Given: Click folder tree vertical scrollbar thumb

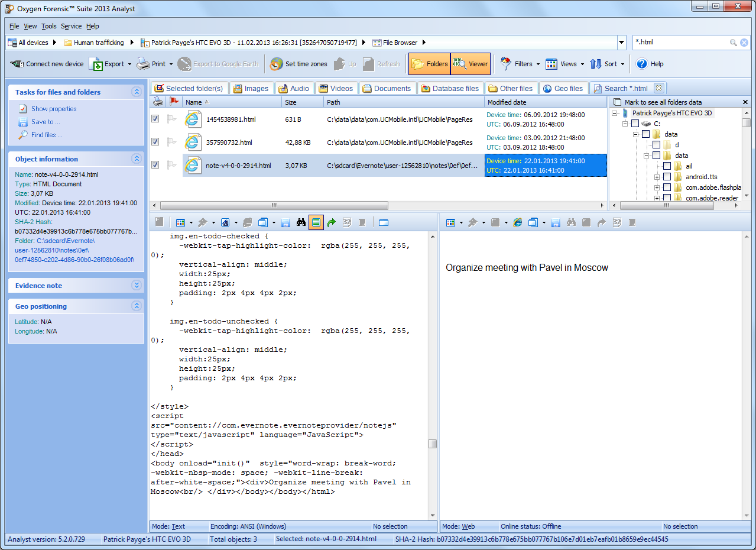Looking at the screenshot, I should [x=747, y=123].
